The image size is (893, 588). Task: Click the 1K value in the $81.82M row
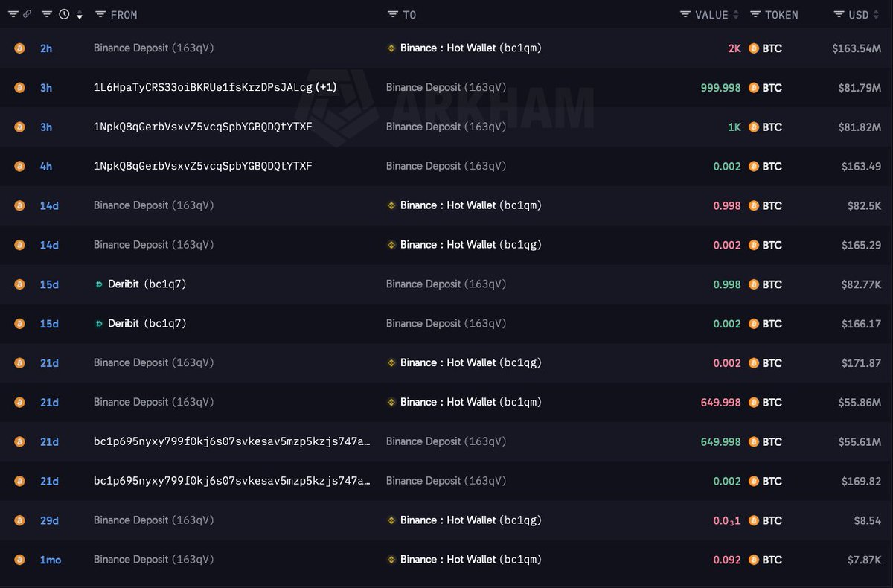point(734,127)
